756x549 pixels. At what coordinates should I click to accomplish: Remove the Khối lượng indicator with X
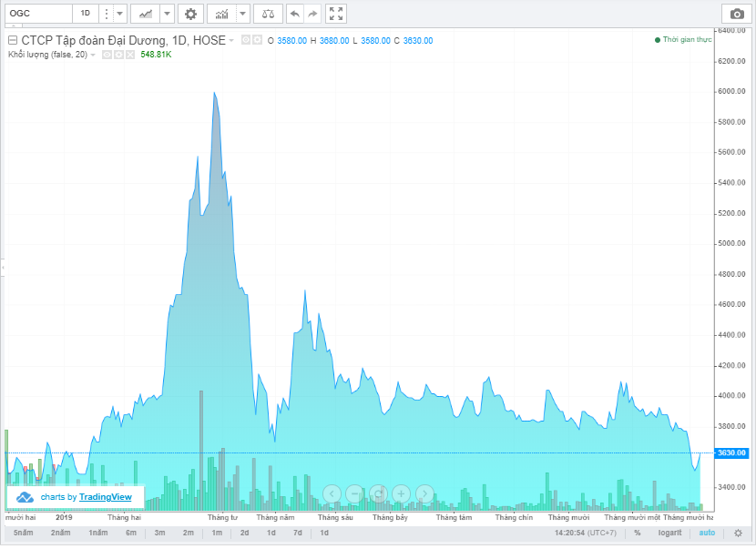point(130,55)
